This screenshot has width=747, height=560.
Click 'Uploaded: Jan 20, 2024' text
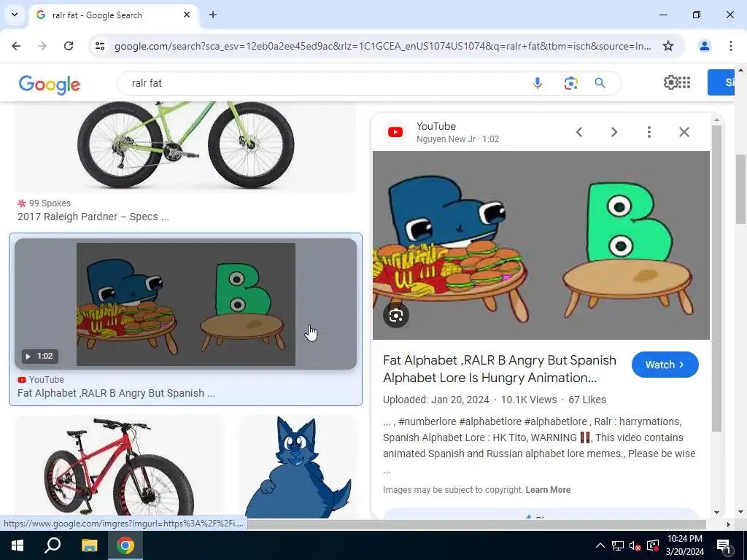point(436,400)
